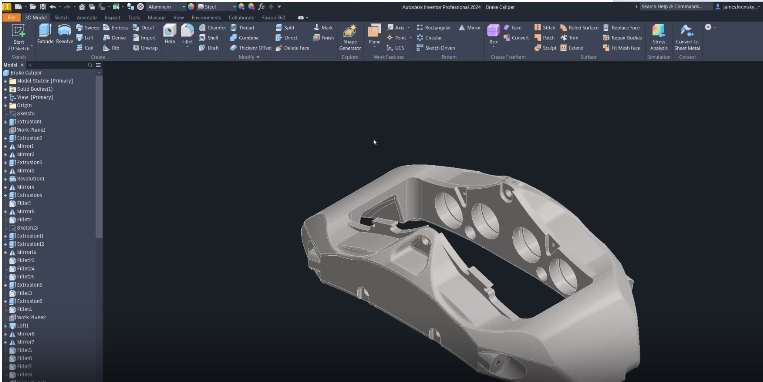Click the Search Help & Commands field
The image size is (763, 382).
675,7
